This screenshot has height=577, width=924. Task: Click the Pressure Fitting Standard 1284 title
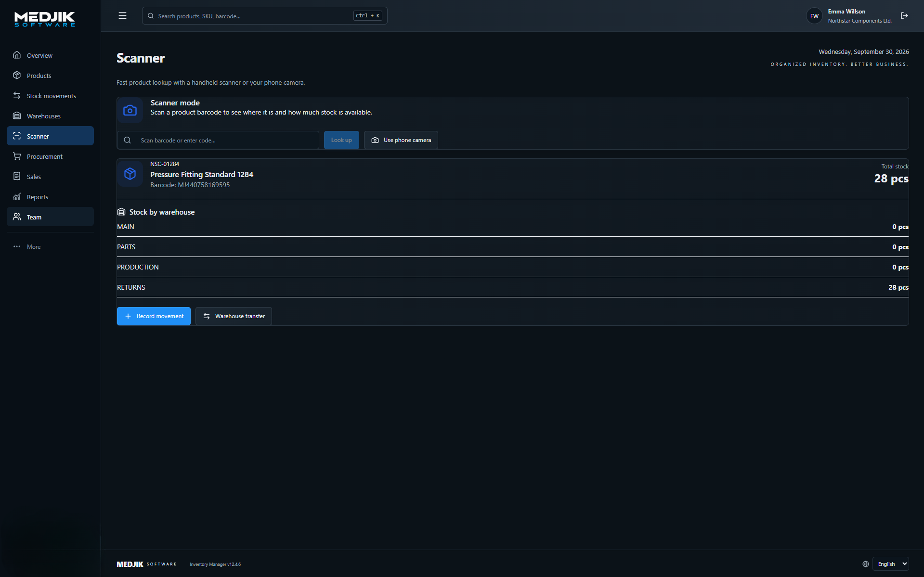point(202,174)
